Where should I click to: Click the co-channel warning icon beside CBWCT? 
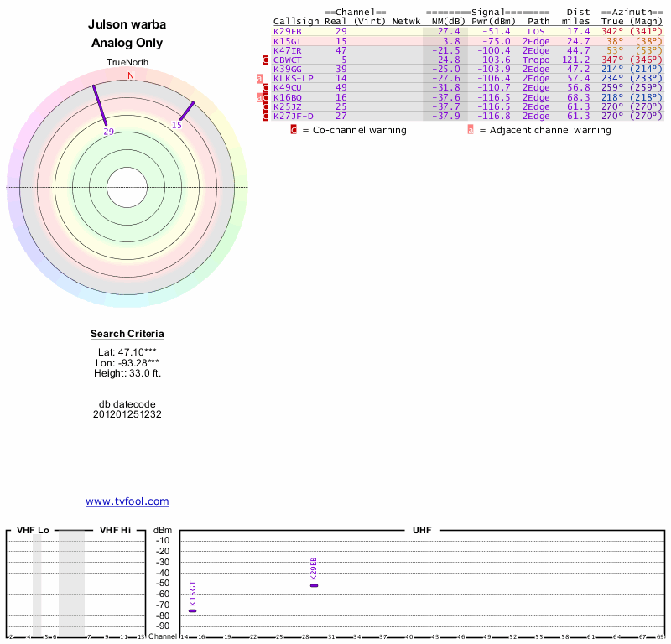click(266, 60)
